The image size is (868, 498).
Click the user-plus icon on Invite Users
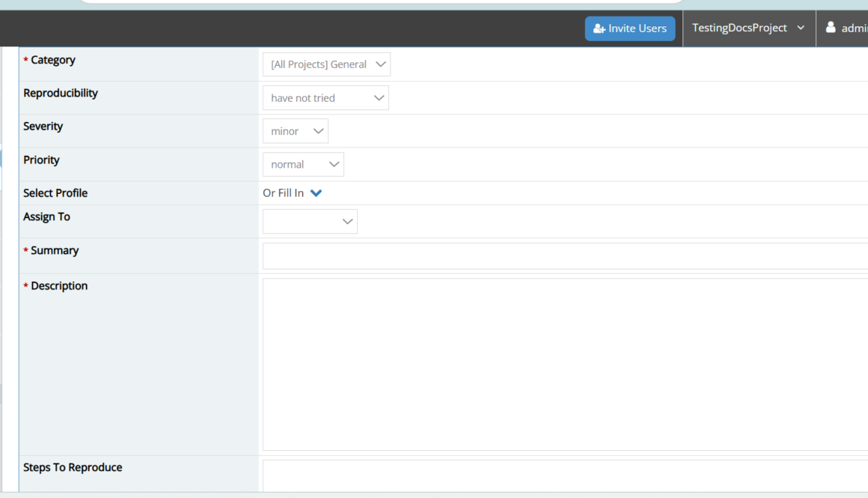599,28
